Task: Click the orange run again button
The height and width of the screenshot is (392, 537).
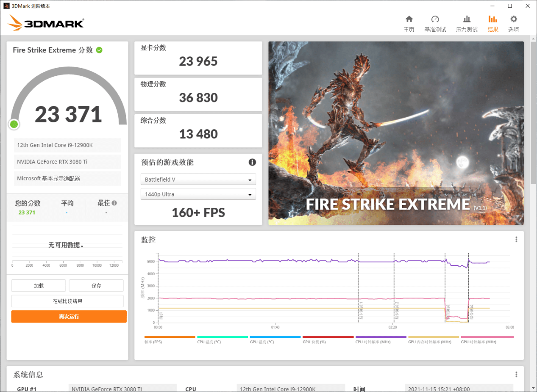Action: point(69,317)
